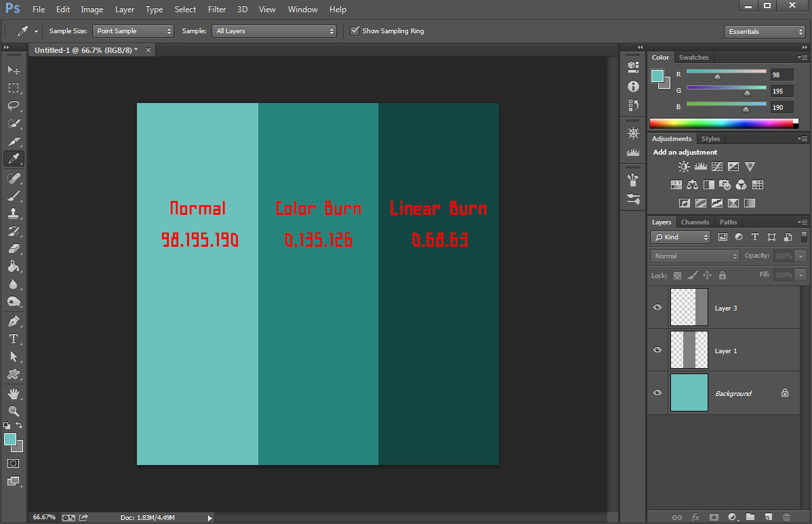Select the Crop tool
This screenshot has height=524, width=812.
[14, 141]
